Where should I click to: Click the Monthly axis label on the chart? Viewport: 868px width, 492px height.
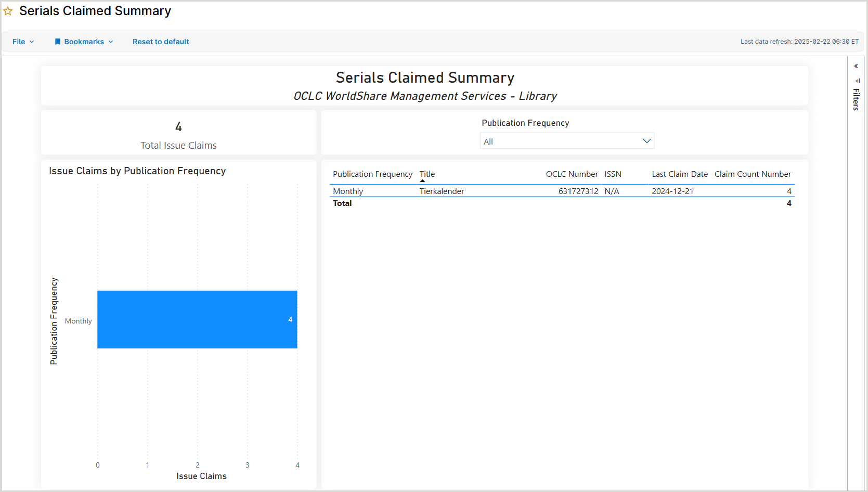(x=78, y=321)
